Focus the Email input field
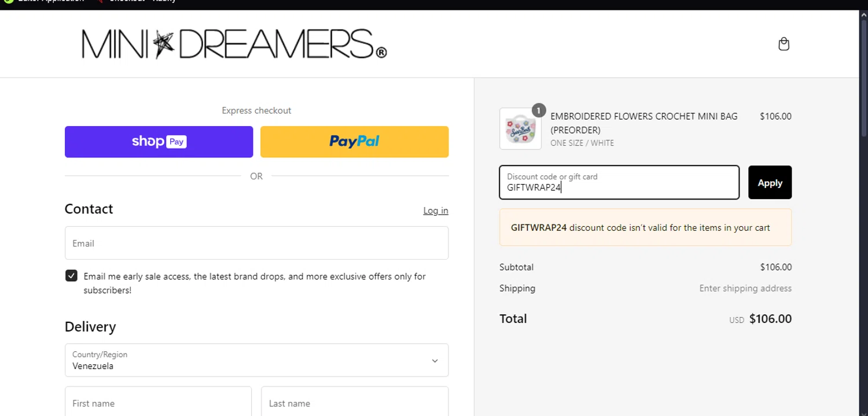Viewport: 868px width, 416px height. tap(256, 243)
